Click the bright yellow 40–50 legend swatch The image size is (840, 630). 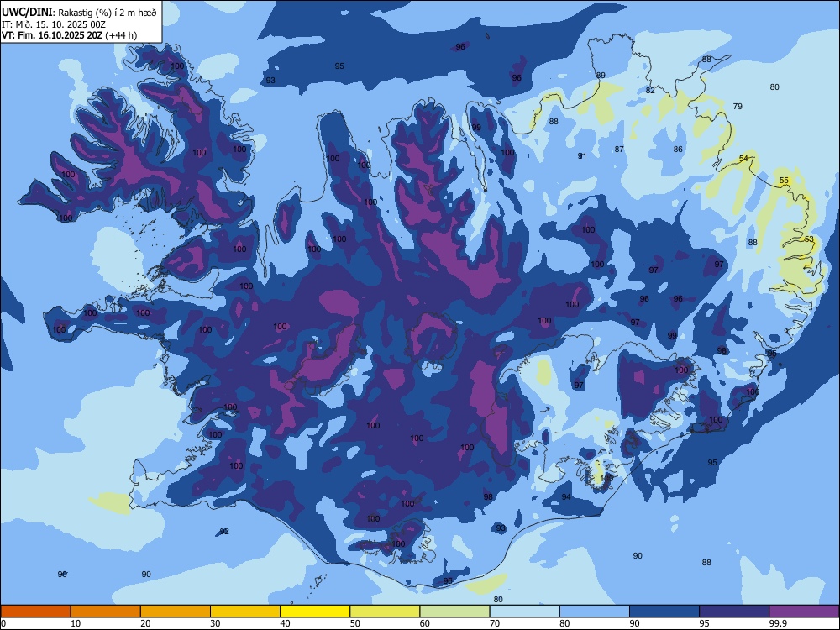coord(315,612)
